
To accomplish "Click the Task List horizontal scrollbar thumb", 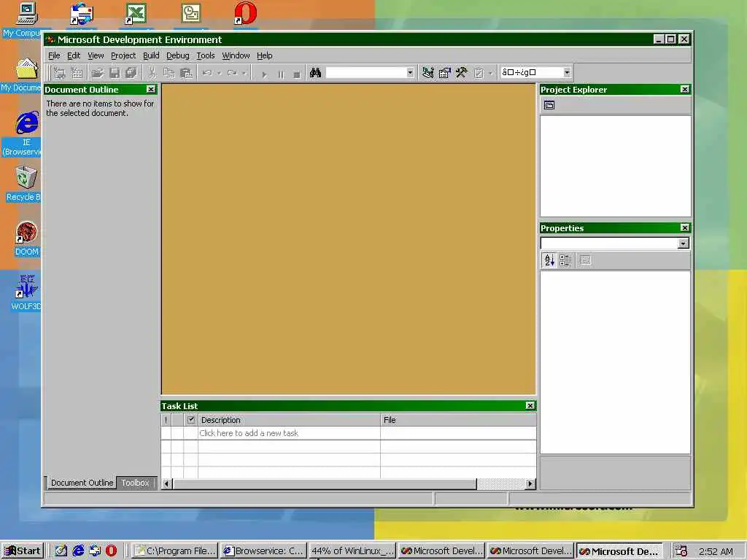I will click(325, 484).
